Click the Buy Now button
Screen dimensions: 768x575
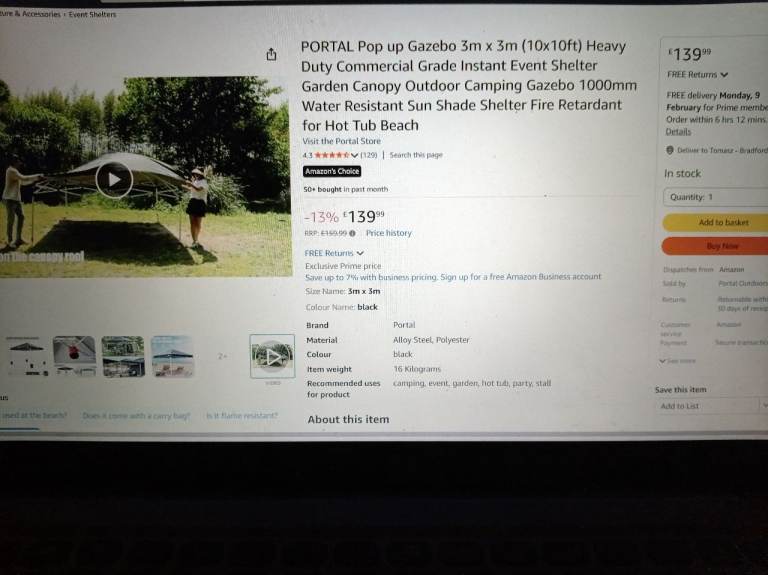715,246
